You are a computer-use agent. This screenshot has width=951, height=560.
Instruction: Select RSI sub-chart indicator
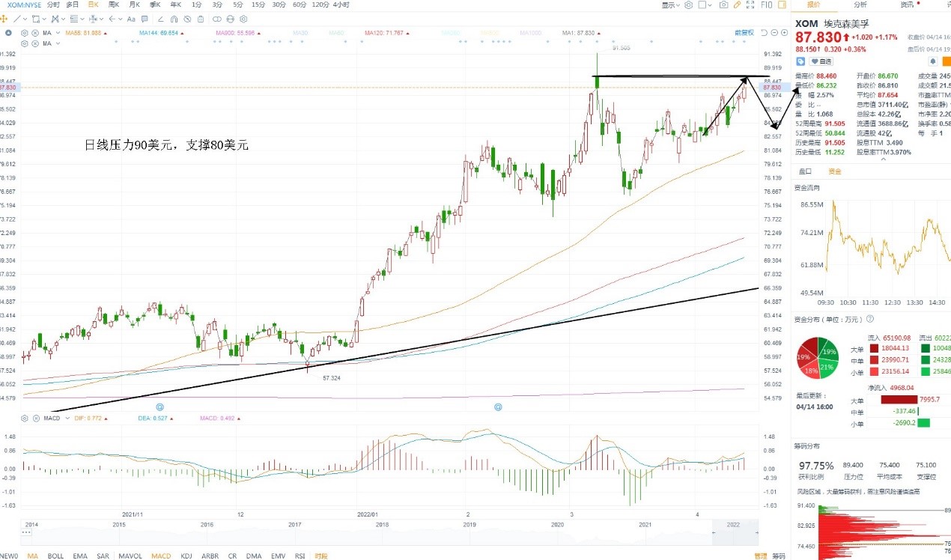(300, 556)
